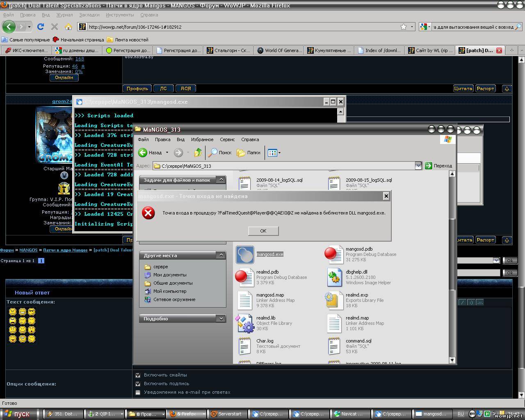The width and height of the screenshot is (525, 420).
Task: Enable 'Уведомления на e-mail при ответах'
Action: 138,392
